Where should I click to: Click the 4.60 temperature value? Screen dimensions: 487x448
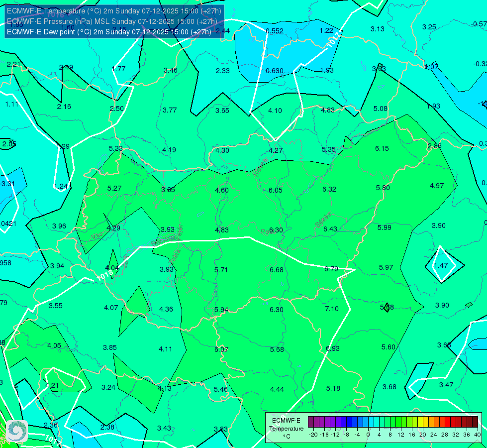tap(222, 190)
